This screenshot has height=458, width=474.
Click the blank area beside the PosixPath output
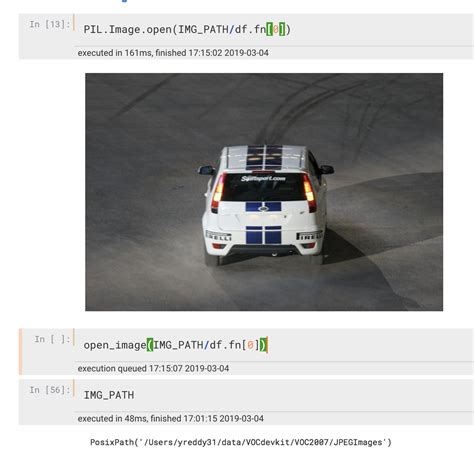[x=433, y=442]
